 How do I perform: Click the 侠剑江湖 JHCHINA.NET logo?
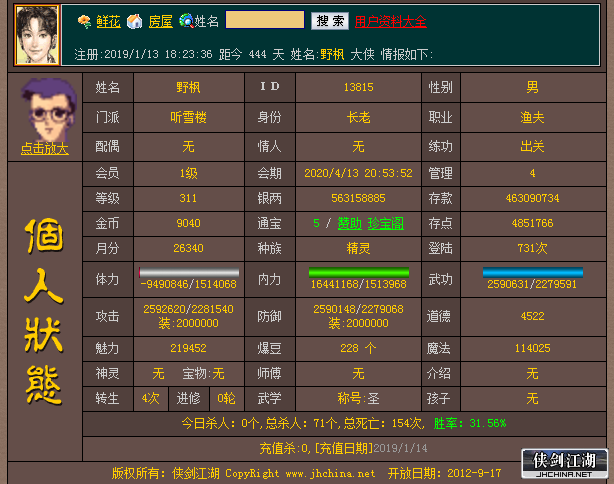[x=565, y=464]
